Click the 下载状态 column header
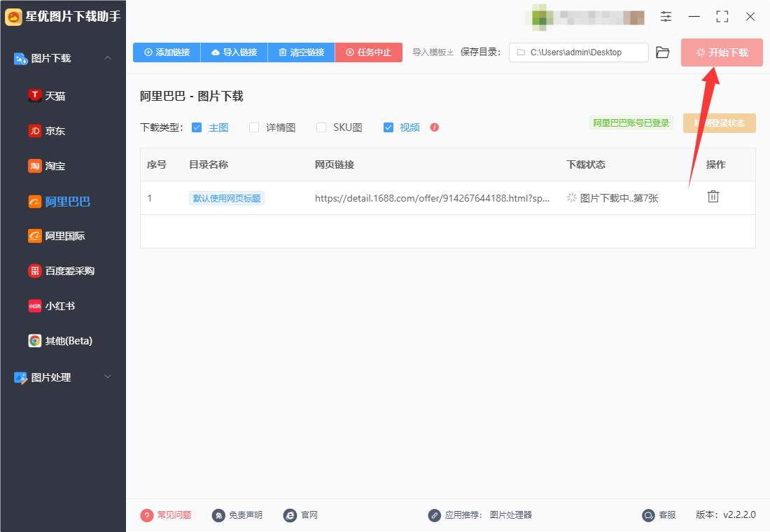This screenshot has height=532, width=770. tap(586, 164)
